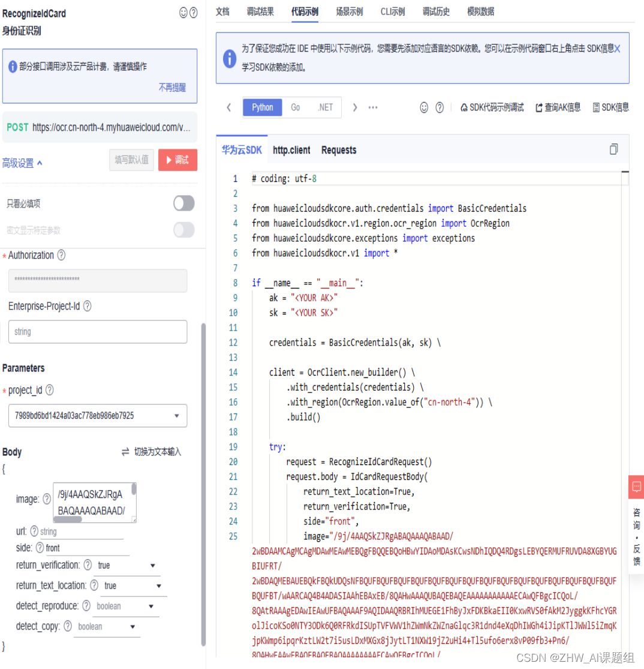The height and width of the screenshot is (669, 644).
Task: Click the side input containing front
Action: point(87,548)
